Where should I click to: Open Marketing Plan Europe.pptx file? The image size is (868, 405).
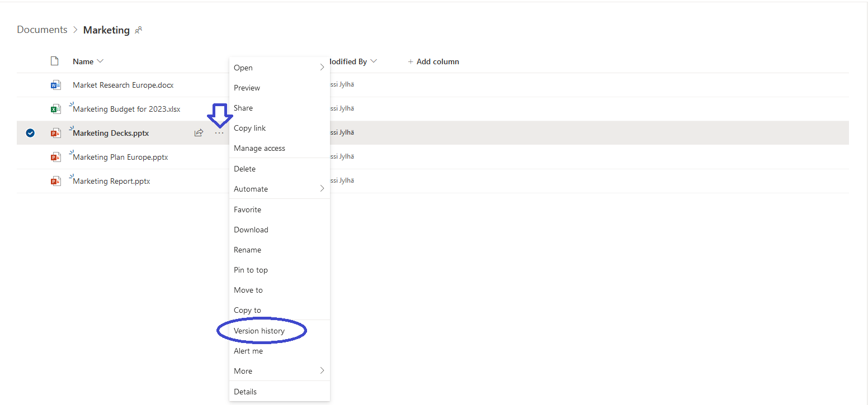point(120,157)
